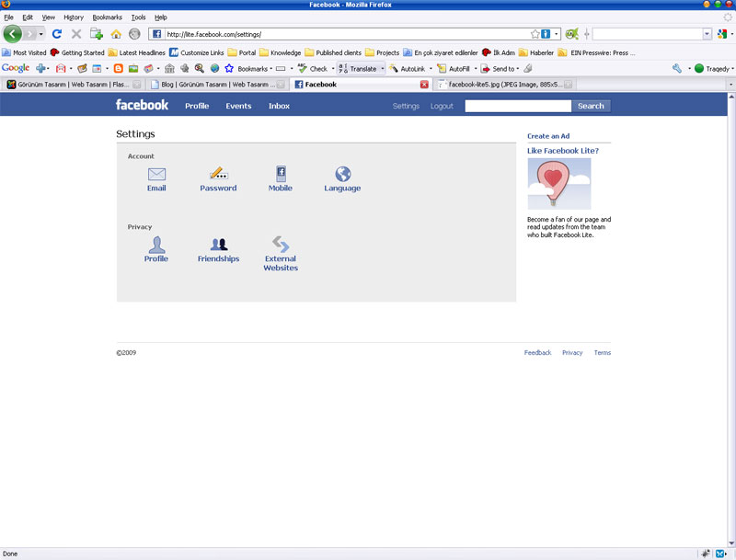Open the AutoLink dropdown arrow

tap(431, 69)
